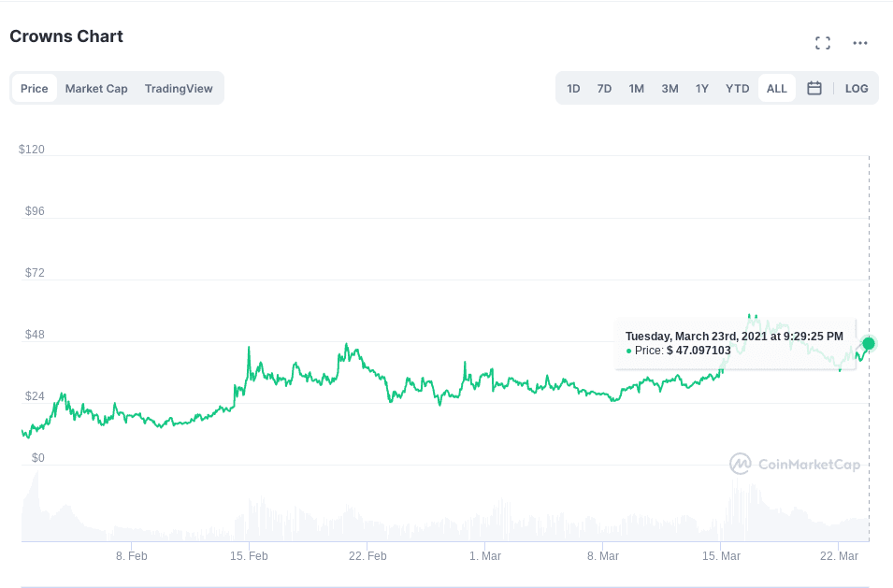This screenshot has width=893, height=588.
Task: Switch to the Market Cap tab
Action: click(96, 89)
